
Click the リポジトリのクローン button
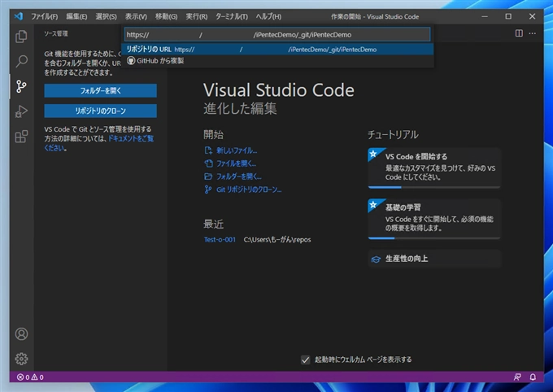pyautogui.click(x=101, y=111)
